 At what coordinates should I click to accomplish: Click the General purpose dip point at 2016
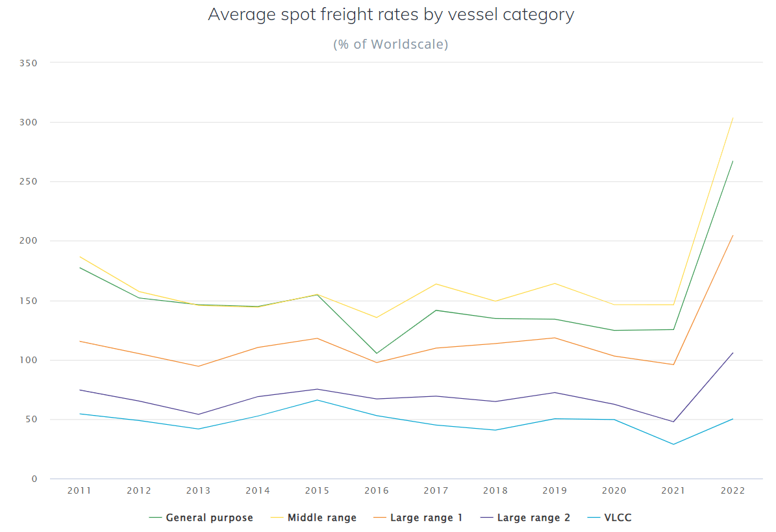tap(377, 353)
